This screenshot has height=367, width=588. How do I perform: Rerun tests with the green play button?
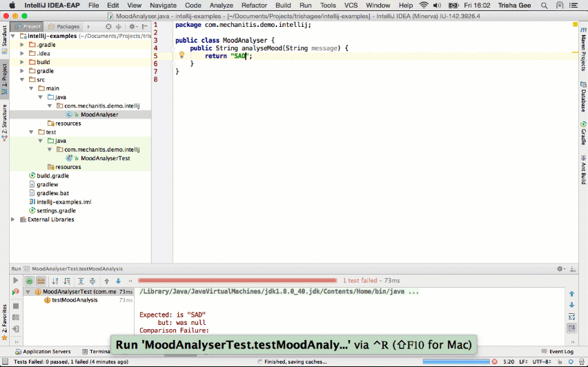15,280
